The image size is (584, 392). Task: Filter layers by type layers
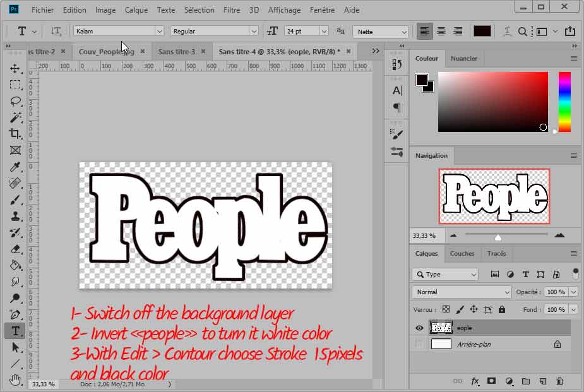(525, 275)
